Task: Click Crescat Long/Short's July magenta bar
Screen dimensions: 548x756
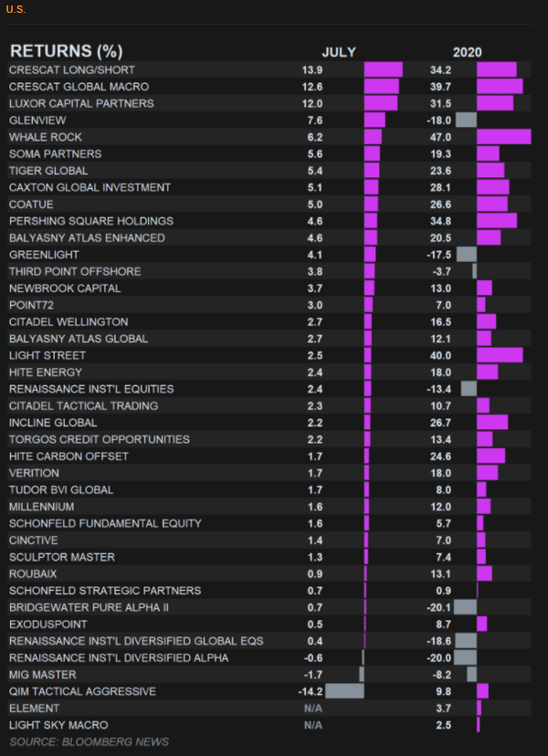Action: [384, 69]
